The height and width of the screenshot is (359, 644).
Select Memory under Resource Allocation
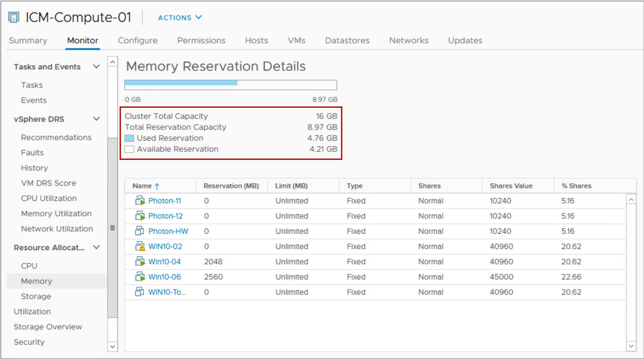(x=36, y=281)
